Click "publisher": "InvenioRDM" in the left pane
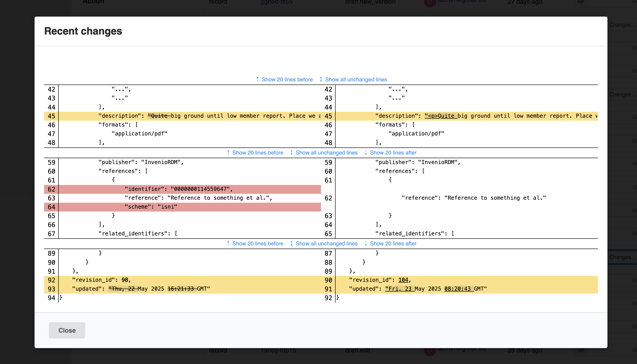The width and height of the screenshot is (637, 364). (x=141, y=162)
